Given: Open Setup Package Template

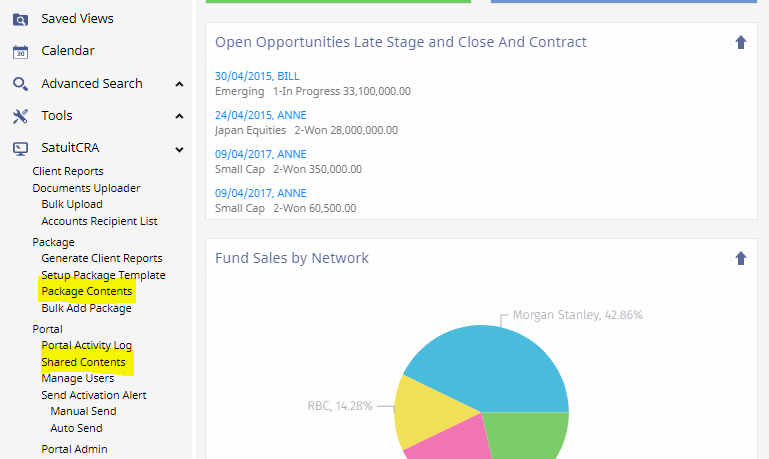Looking at the screenshot, I should (103, 275).
